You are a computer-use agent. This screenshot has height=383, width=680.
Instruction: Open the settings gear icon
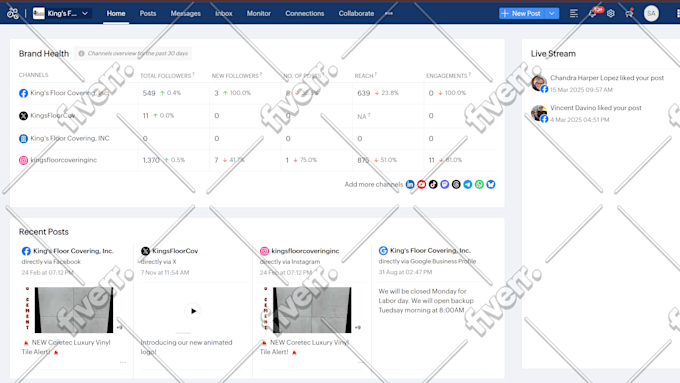[x=611, y=13]
